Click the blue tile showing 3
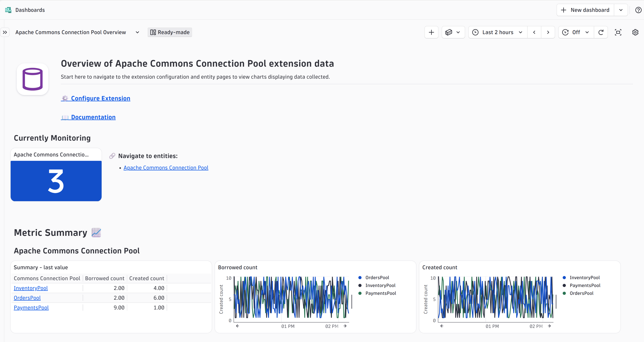This screenshot has height=342, width=644. tap(56, 181)
